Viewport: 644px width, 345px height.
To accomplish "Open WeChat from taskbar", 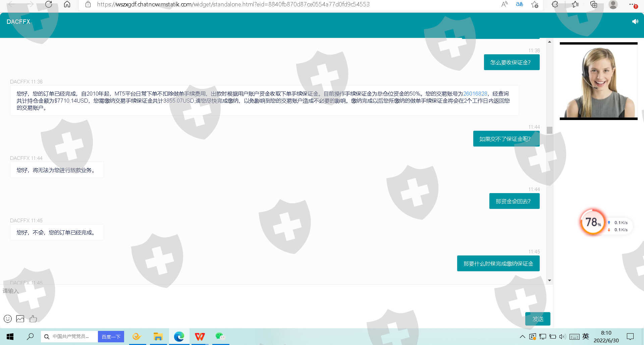I will [220, 337].
